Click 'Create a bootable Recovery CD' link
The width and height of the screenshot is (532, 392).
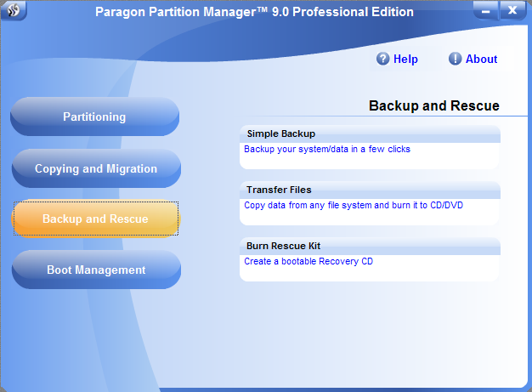308,262
